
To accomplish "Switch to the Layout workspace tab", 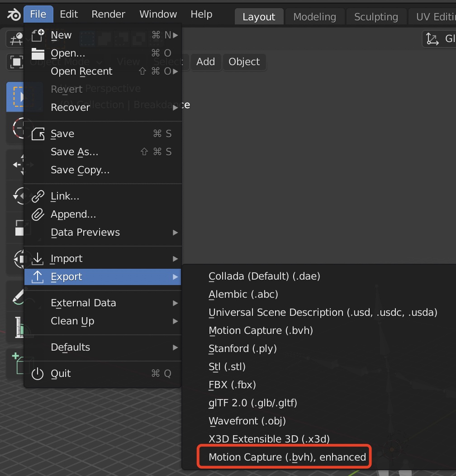I will [x=259, y=17].
